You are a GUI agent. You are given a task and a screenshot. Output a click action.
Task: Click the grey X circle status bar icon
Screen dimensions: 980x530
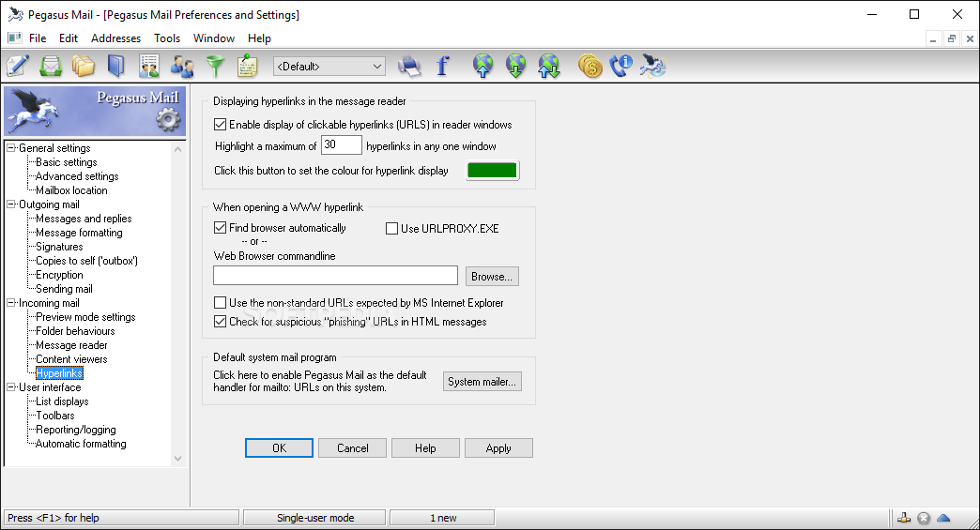[x=924, y=518]
